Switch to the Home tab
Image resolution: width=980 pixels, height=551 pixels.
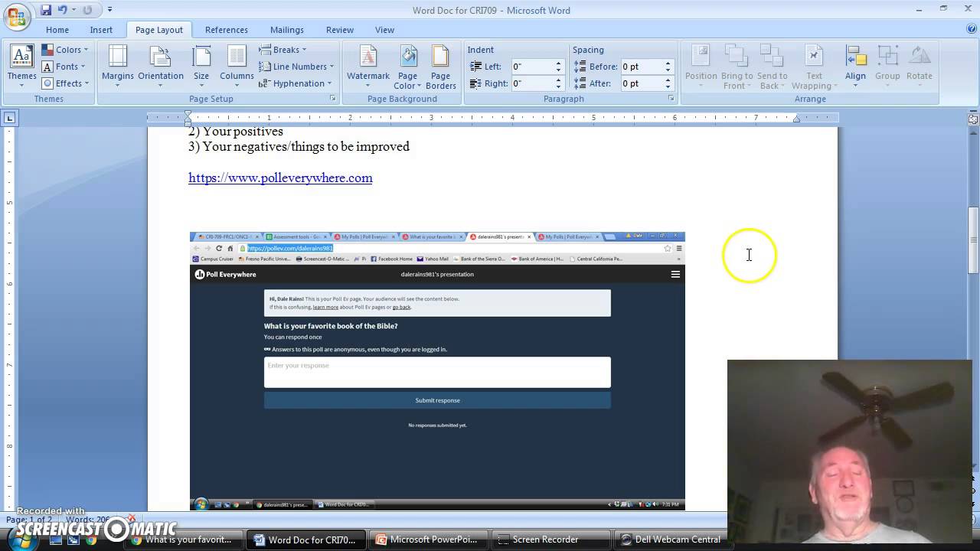[x=57, y=30]
